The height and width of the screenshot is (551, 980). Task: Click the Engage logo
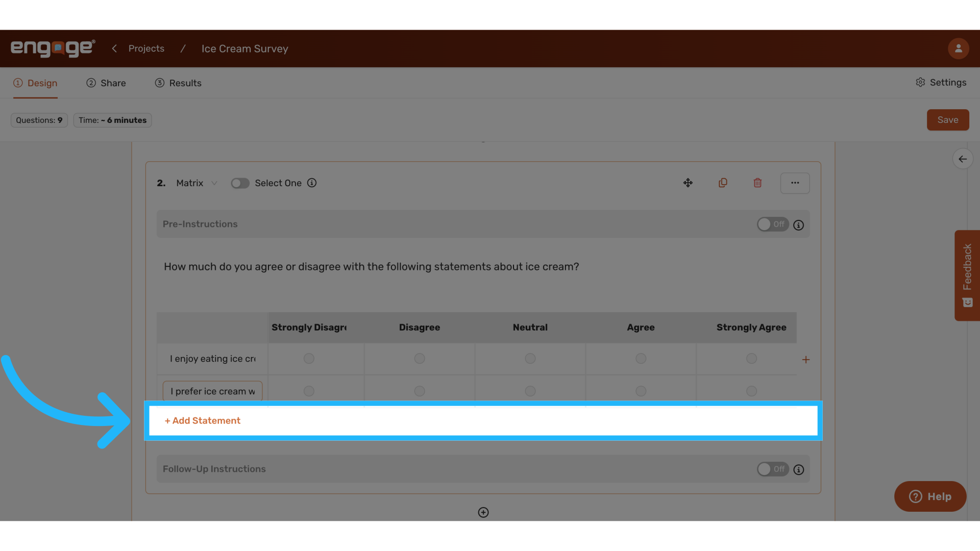point(53,48)
